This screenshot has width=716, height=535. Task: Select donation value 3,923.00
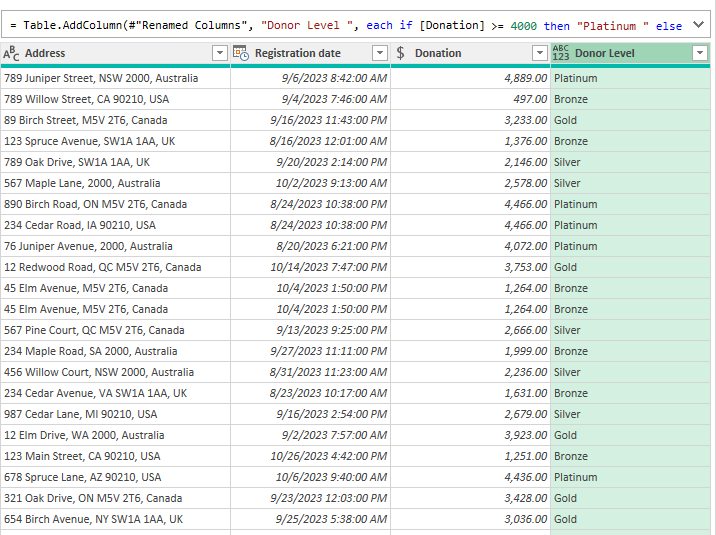471,435
